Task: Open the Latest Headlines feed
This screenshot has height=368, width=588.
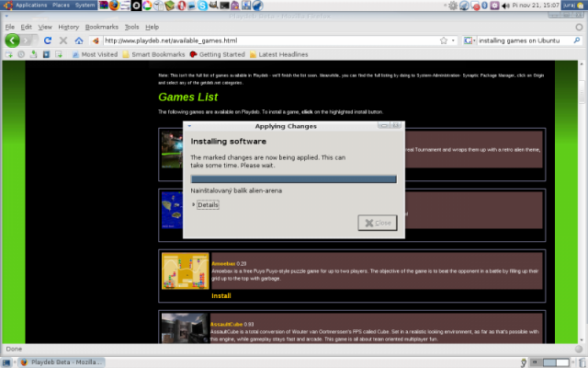Action: click(x=279, y=54)
